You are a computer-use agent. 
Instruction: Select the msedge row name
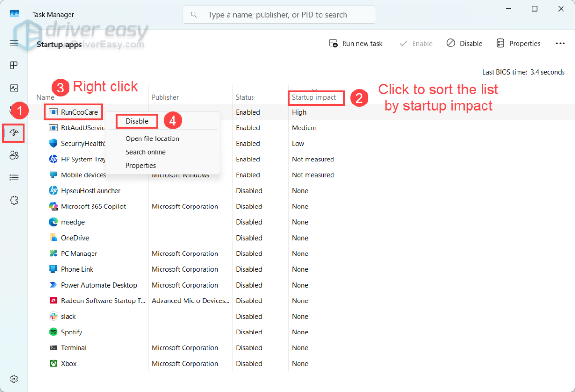[73, 222]
